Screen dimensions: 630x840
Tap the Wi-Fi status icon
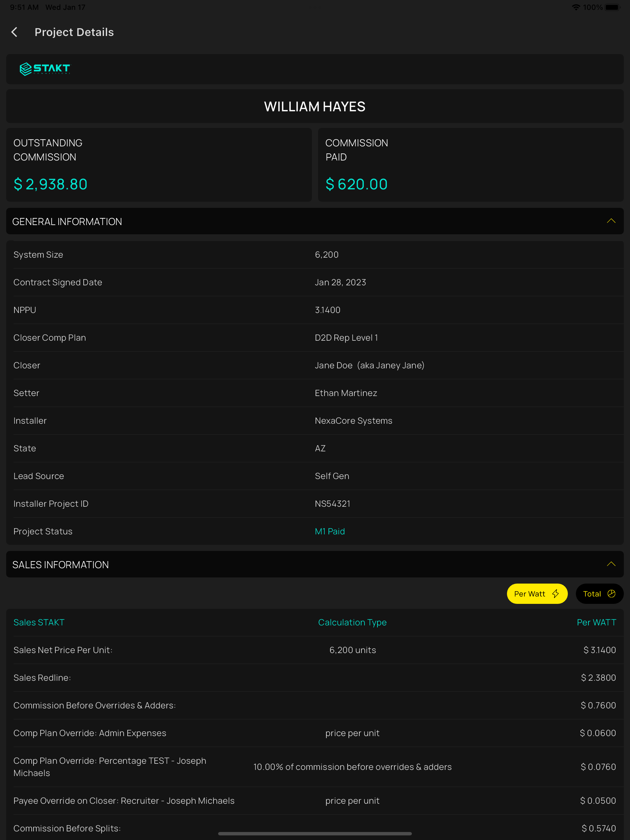pyautogui.click(x=576, y=7)
